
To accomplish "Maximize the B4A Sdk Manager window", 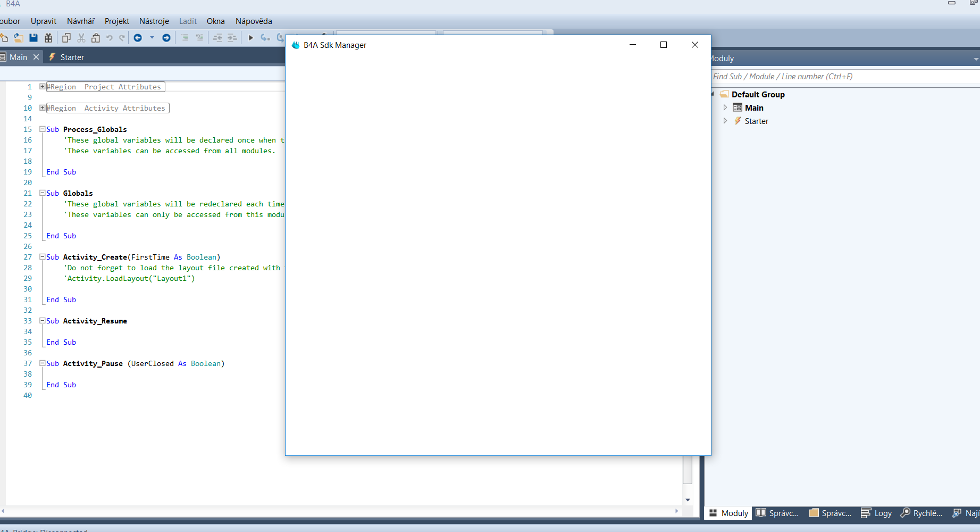I will [664, 45].
